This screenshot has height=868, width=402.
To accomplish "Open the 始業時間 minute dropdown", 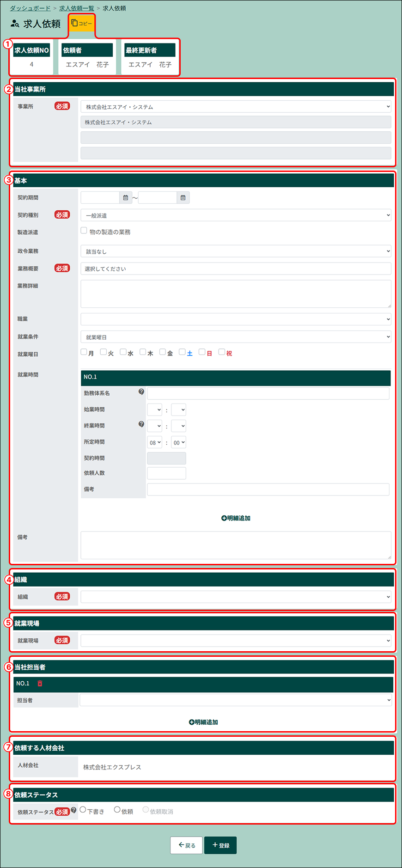I will [178, 410].
